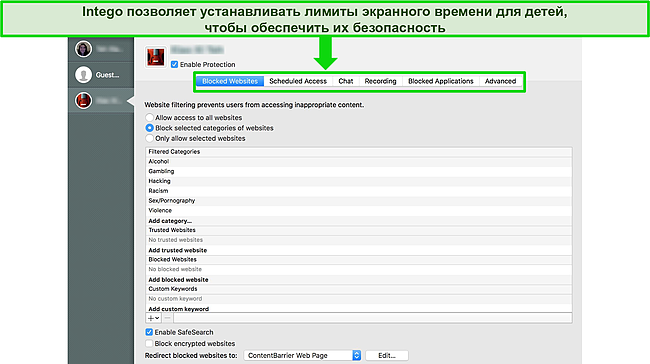
Task: Enable Block encrypted websites checkbox
Action: [149, 343]
